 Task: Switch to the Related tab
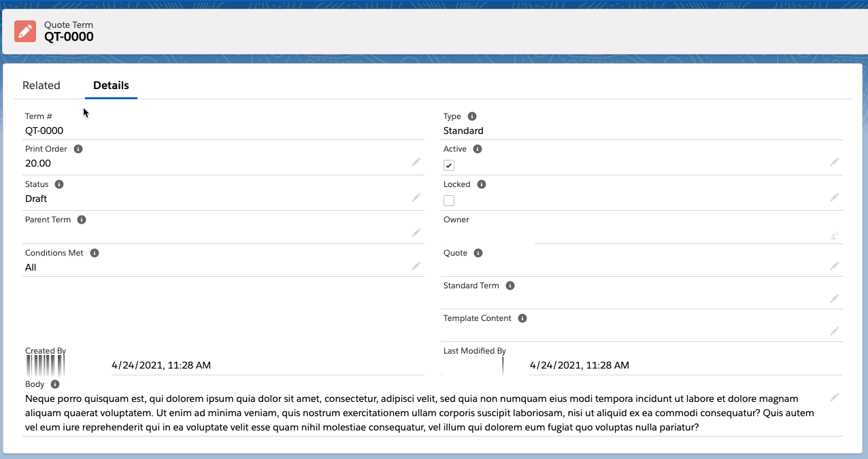(41, 86)
